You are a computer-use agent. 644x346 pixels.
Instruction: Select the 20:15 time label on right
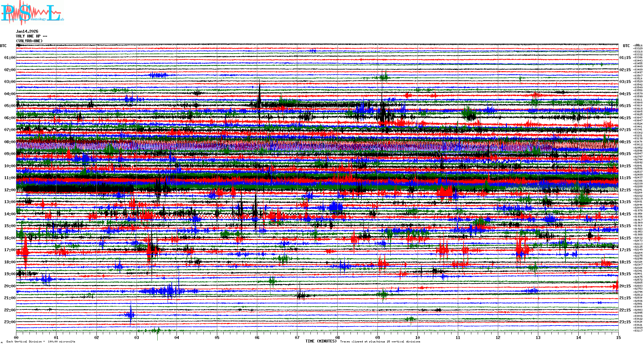(625, 286)
